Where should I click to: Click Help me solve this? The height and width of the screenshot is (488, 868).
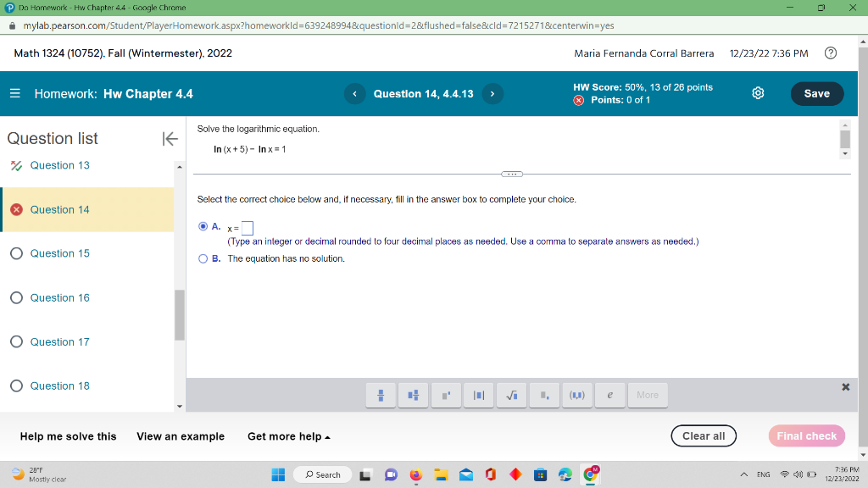click(x=67, y=436)
